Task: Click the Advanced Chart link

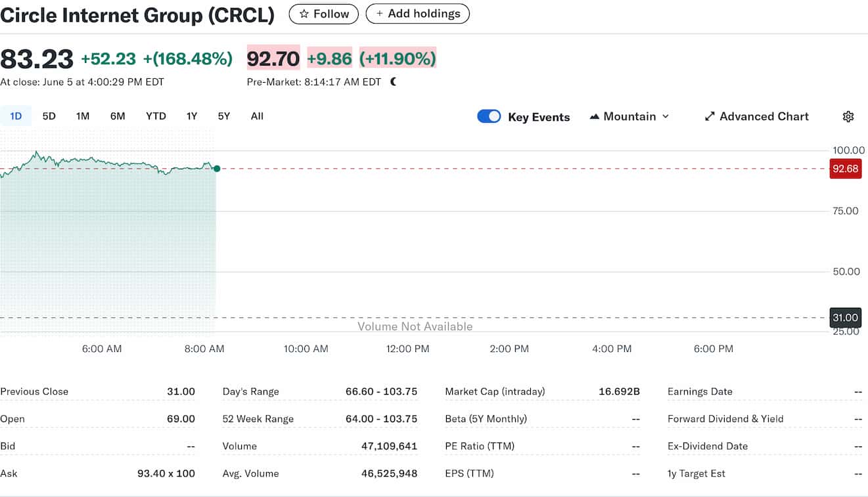Action: pos(764,117)
